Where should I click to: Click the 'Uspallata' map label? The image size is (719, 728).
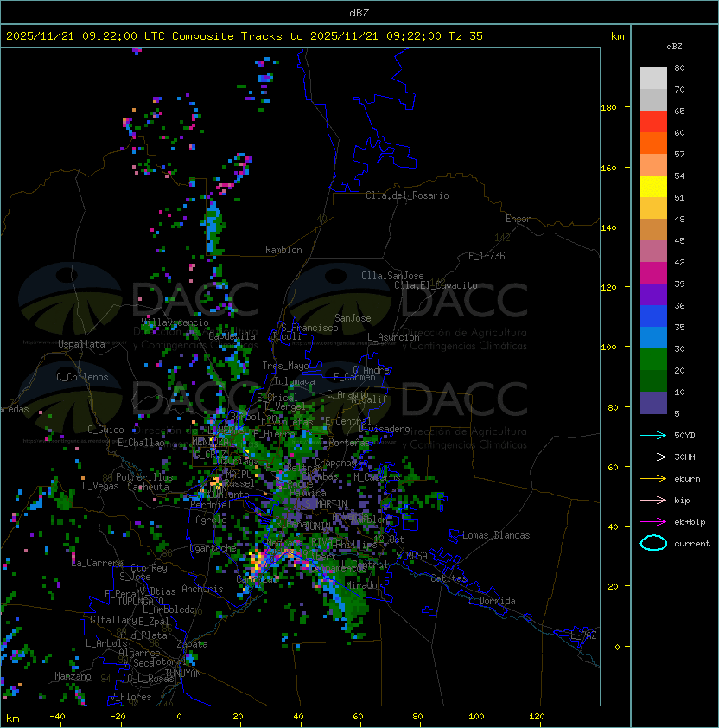tap(82, 344)
